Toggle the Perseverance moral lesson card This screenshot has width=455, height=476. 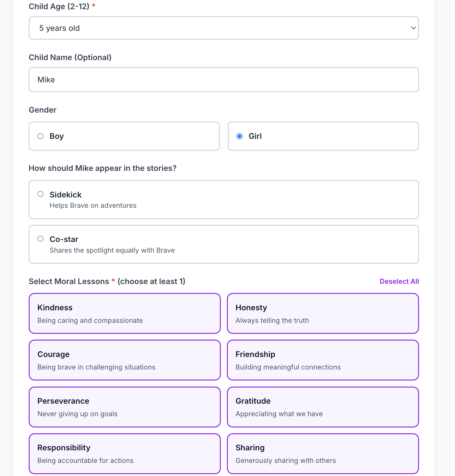click(124, 407)
